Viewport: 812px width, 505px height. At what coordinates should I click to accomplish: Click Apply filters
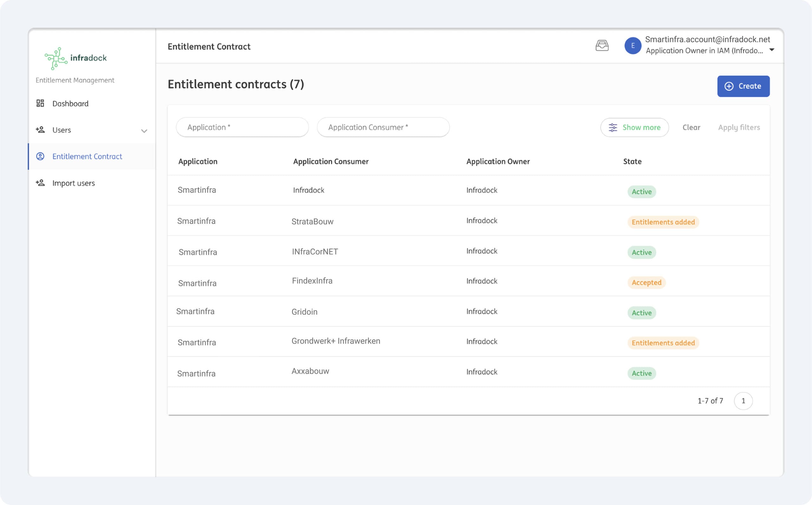(739, 127)
